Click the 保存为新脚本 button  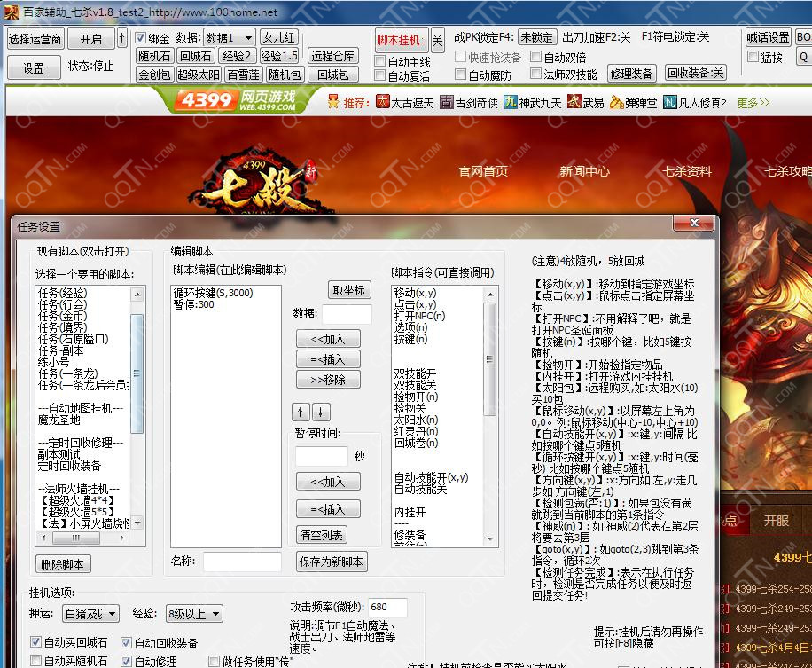331,562
